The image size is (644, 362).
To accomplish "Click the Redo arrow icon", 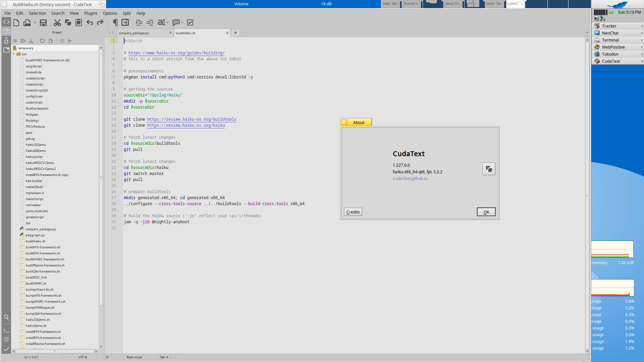I will point(100,22).
